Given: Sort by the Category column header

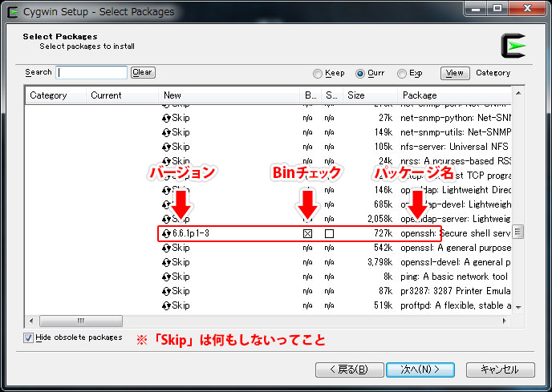Looking at the screenshot, I should pyautogui.click(x=55, y=95).
